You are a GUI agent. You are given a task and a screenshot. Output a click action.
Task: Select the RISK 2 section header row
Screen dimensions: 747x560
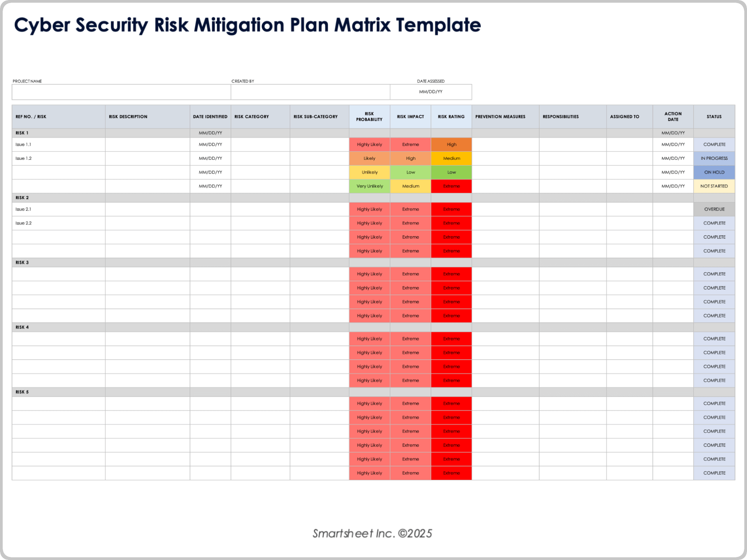pos(58,198)
